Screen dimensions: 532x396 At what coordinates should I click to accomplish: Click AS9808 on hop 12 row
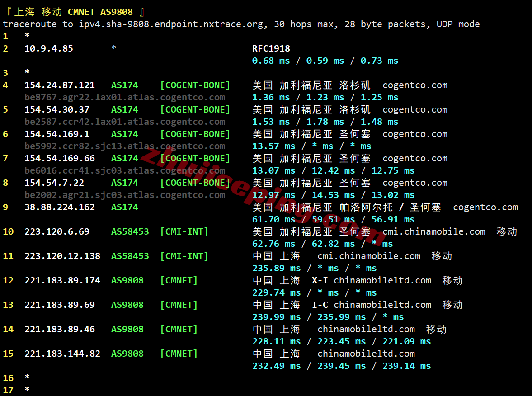tap(127, 281)
